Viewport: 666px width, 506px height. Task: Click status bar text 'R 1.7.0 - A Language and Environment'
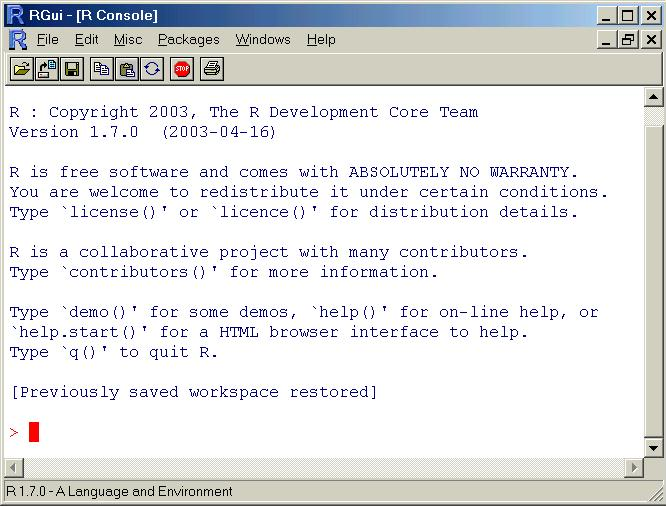119,492
